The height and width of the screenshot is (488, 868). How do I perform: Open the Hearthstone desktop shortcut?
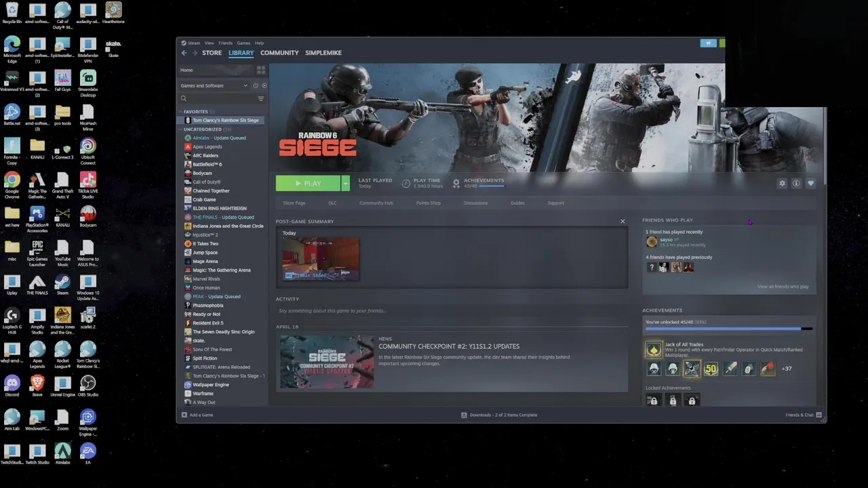pos(113,13)
